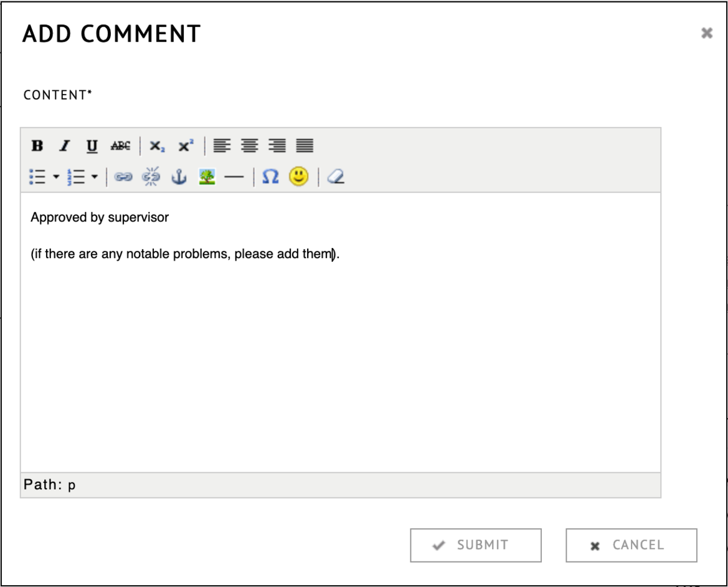Justify the text fully
This screenshot has height=587, width=728.
pyautogui.click(x=304, y=146)
